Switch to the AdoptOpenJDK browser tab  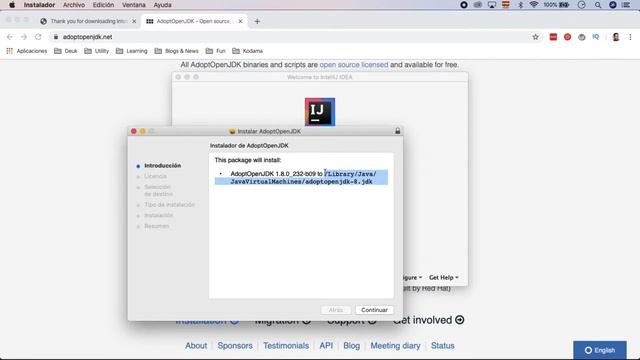click(193, 21)
